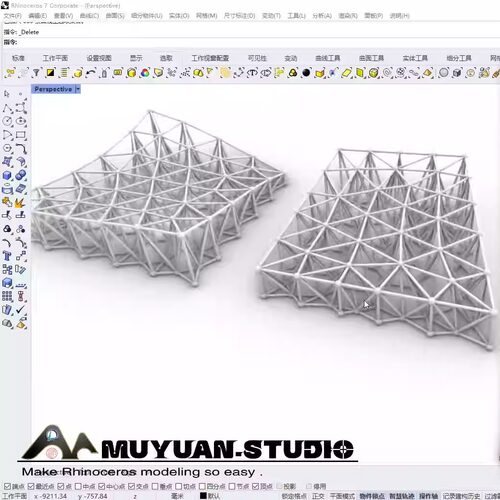Select the Trim tool
The width and height of the screenshot is (500, 500).
[7, 215]
